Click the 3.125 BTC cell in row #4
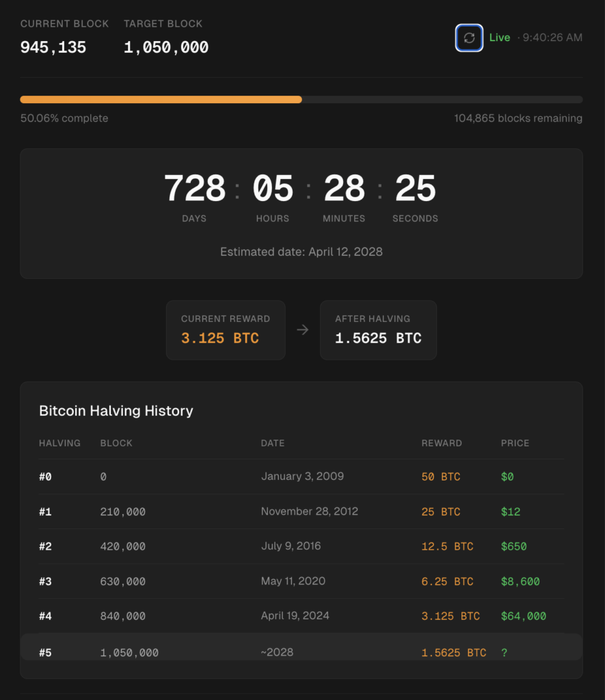This screenshot has width=605, height=700. [x=451, y=616]
